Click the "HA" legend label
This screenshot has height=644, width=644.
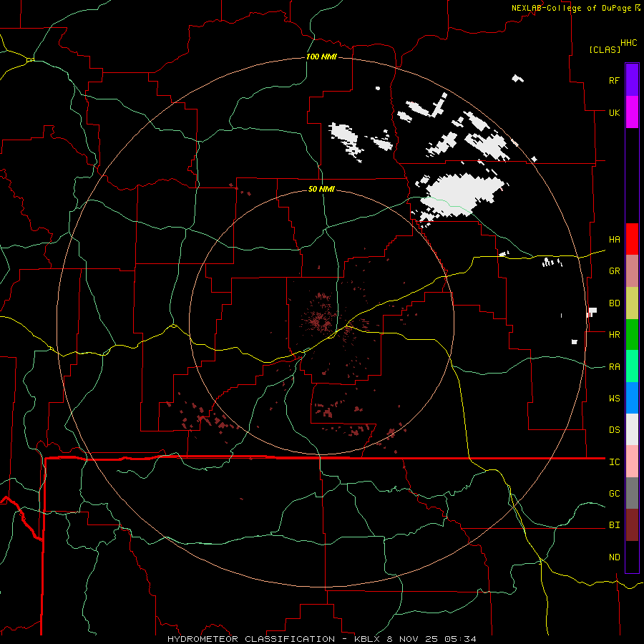[614, 239]
